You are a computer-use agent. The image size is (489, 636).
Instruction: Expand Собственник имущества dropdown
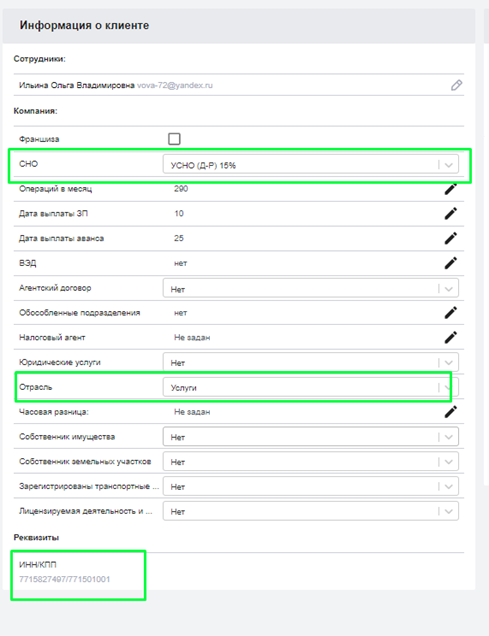click(x=311, y=437)
